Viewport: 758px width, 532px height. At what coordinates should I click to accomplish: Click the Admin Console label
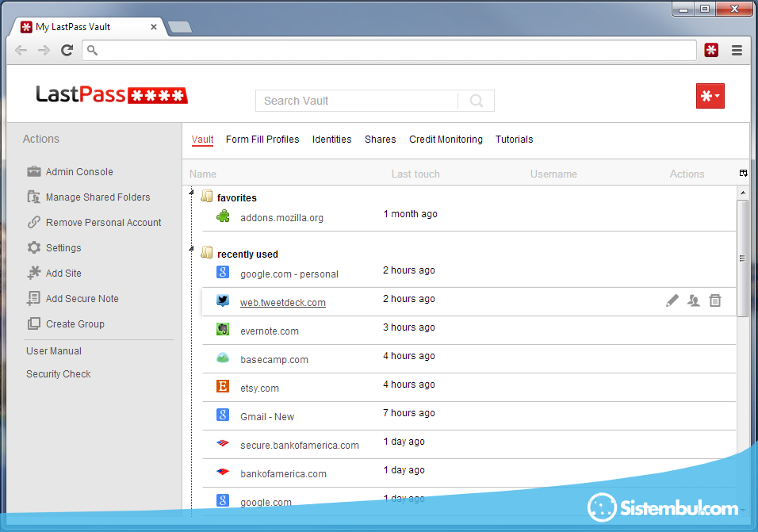tap(79, 171)
